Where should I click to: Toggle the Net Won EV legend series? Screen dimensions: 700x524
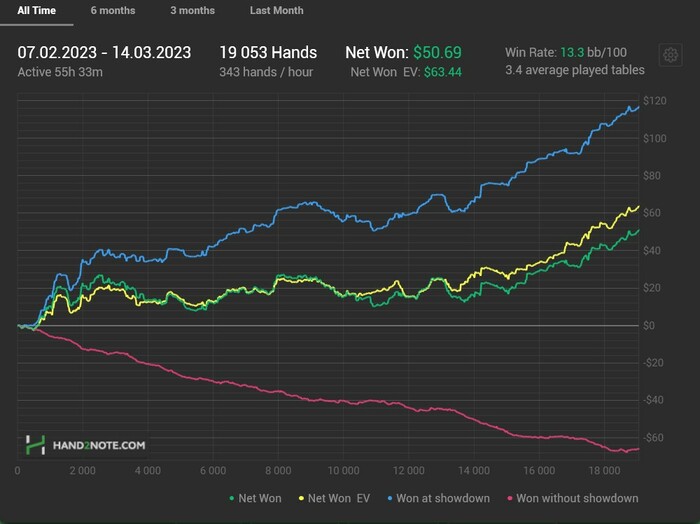[334, 498]
